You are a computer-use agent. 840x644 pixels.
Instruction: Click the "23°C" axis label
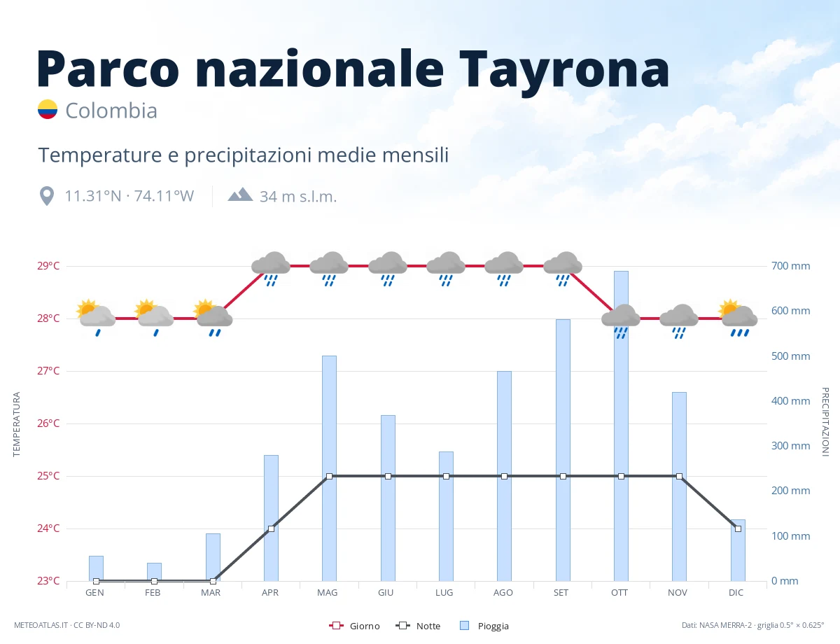coord(48,581)
